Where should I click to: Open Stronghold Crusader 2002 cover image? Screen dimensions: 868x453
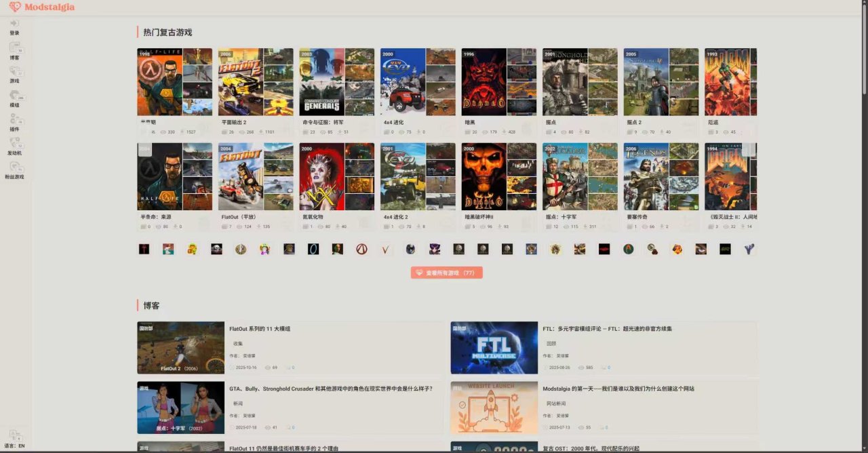[566, 176]
